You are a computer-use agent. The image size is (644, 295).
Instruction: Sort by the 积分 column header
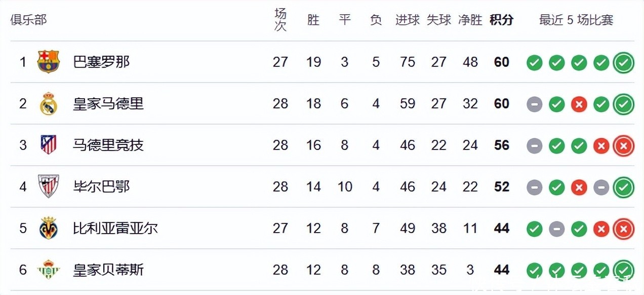click(x=501, y=20)
